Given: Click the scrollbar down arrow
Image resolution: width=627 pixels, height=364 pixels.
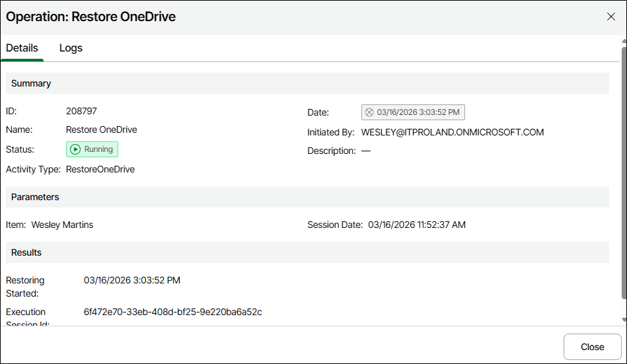Looking at the screenshot, I should 624,320.
